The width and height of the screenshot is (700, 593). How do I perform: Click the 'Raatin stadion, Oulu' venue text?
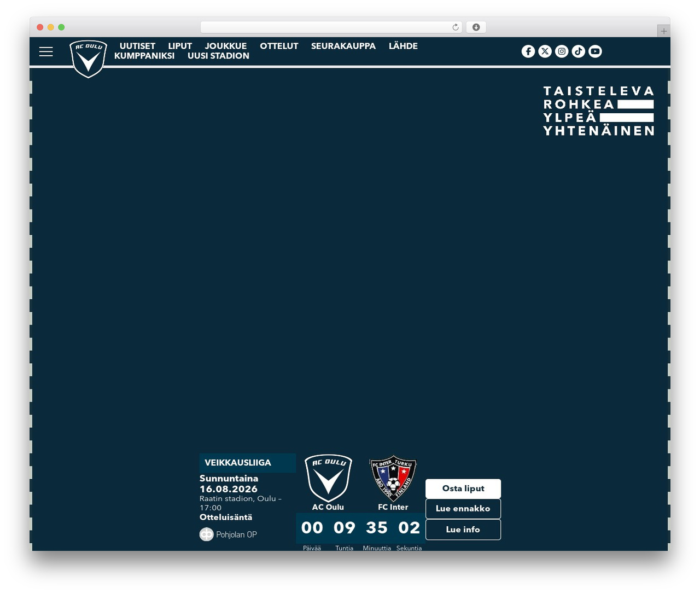pos(237,498)
